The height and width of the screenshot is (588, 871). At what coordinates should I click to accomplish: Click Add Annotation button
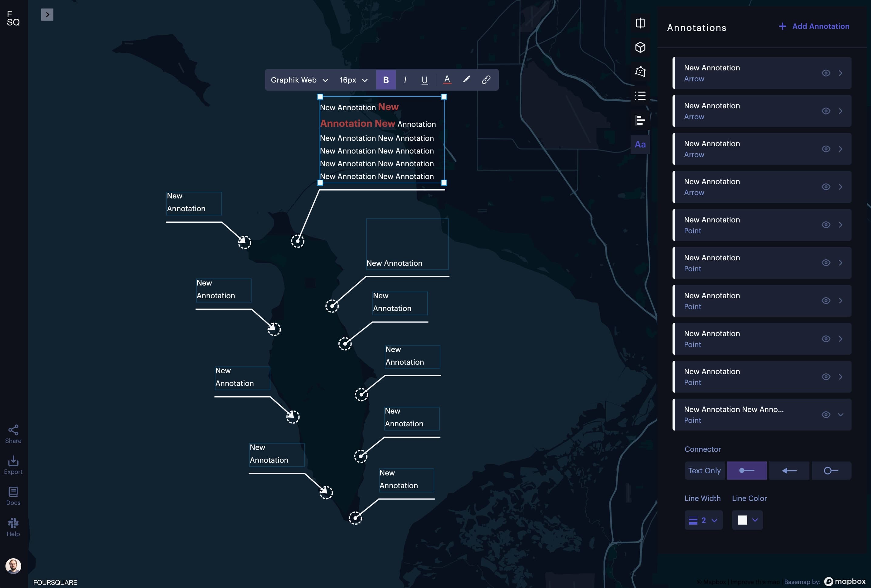tap(814, 26)
